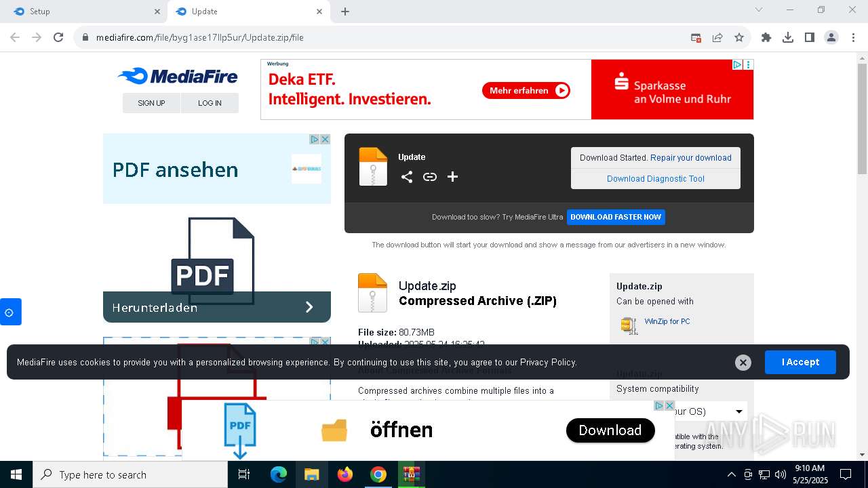
Task: Open the Chrome profile avatar
Action: (x=831, y=38)
